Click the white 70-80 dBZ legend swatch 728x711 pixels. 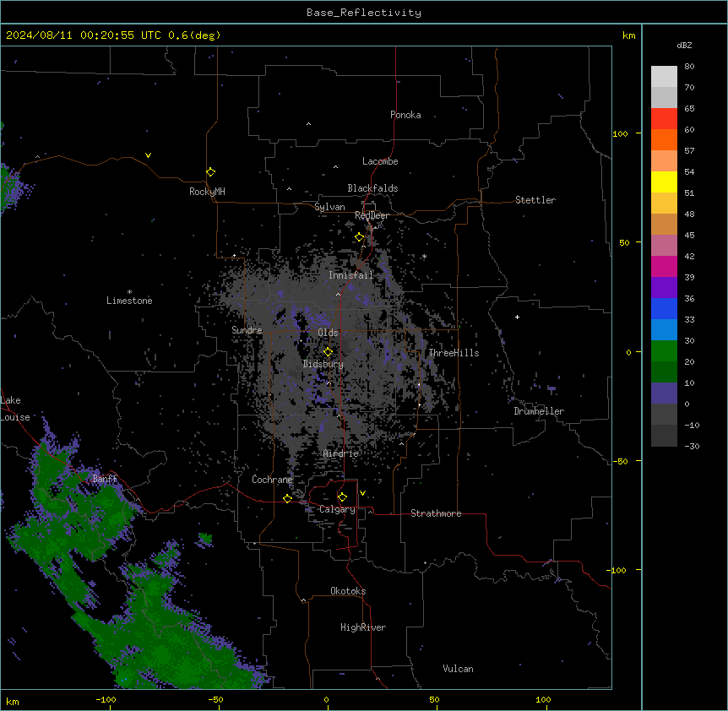pos(664,77)
